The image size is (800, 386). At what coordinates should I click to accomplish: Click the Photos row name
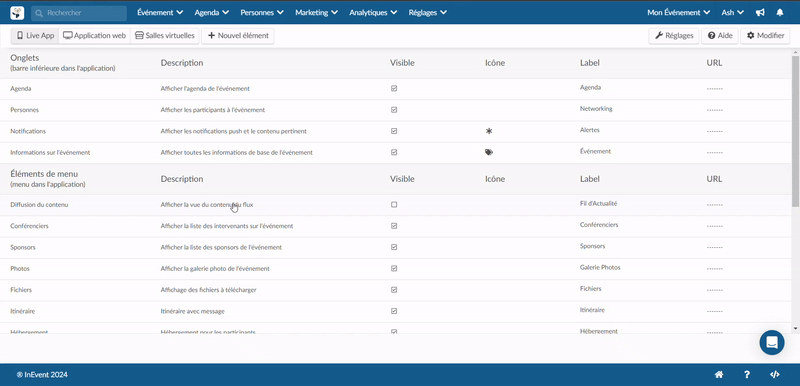click(x=20, y=268)
